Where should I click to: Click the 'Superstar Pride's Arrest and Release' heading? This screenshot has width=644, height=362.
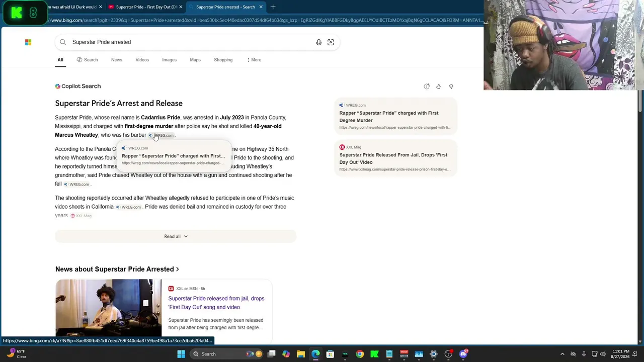point(119,104)
